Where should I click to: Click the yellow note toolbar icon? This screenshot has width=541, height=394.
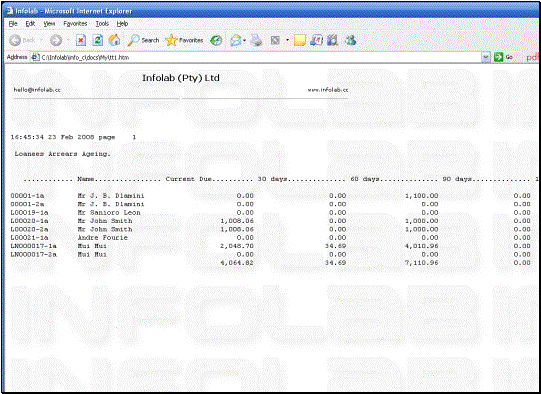tap(300, 40)
